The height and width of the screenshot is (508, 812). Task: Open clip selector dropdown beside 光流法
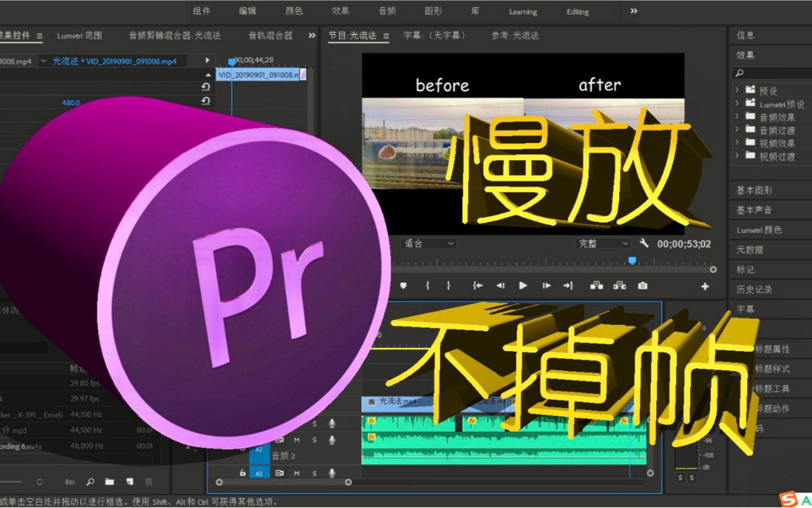click(43, 61)
